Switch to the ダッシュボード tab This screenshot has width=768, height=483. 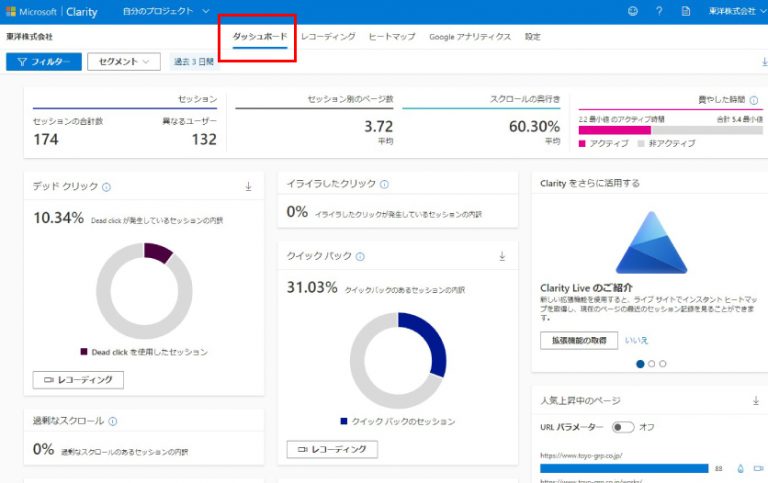click(x=260, y=37)
